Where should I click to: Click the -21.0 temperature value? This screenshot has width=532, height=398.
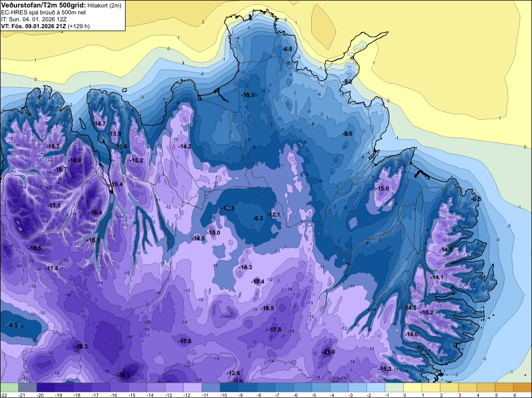(329, 352)
